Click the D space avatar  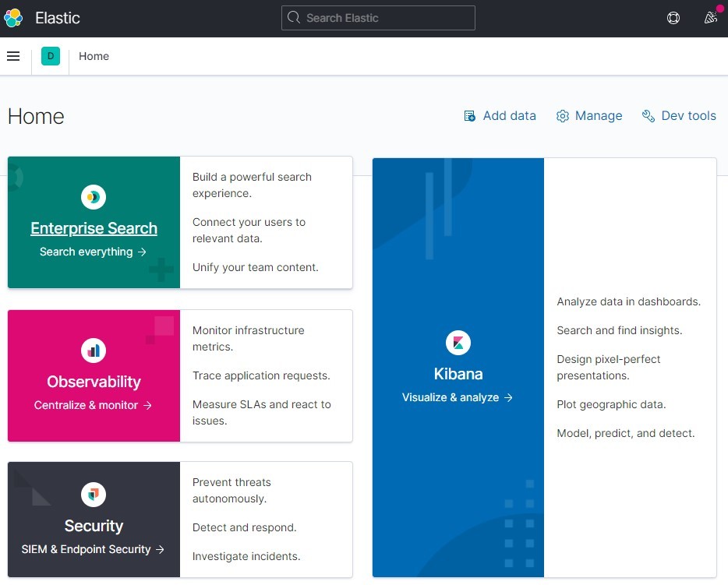tap(51, 56)
